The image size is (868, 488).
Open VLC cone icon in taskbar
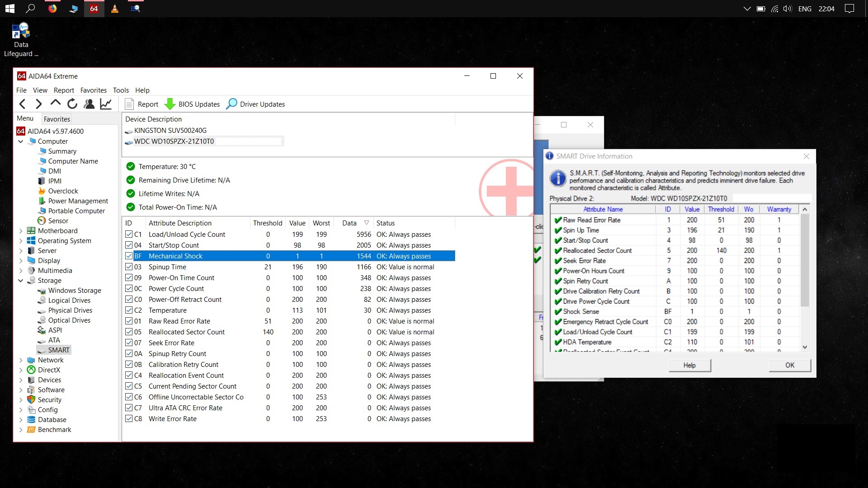click(115, 9)
